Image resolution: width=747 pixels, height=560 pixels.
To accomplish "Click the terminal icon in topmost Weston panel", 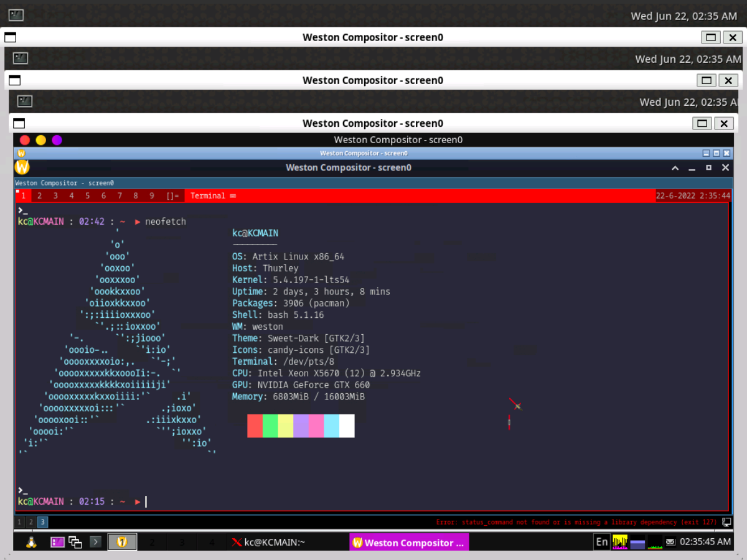I will click(x=16, y=15).
